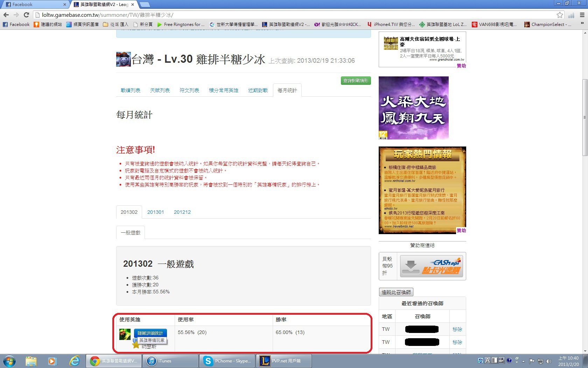Click the 追蹤此召喚師 button
The width and height of the screenshot is (588, 368).
tap(396, 292)
